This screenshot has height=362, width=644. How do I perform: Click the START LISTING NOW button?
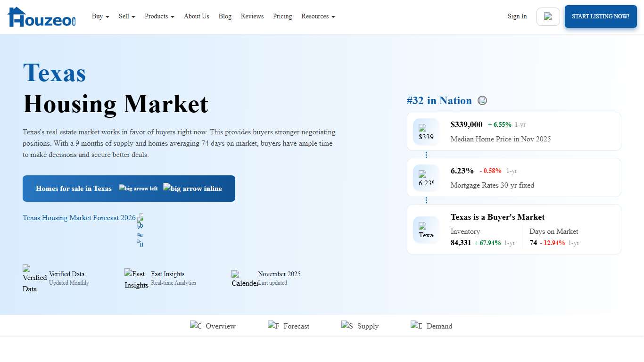click(601, 16)
